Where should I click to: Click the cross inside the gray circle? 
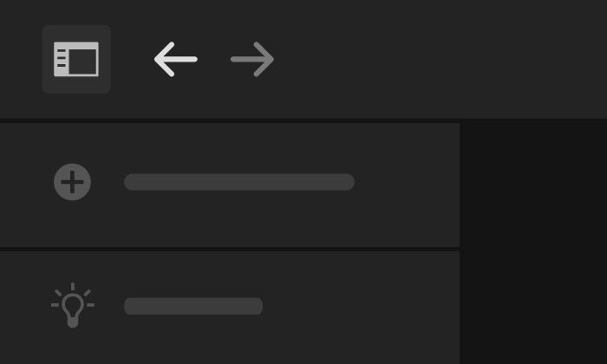click(72, 182)
